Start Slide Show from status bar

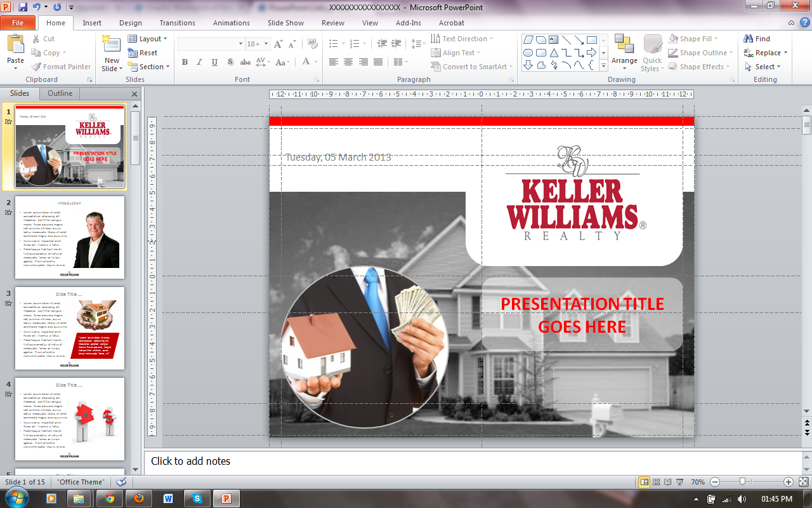click(x=680, y=482)
